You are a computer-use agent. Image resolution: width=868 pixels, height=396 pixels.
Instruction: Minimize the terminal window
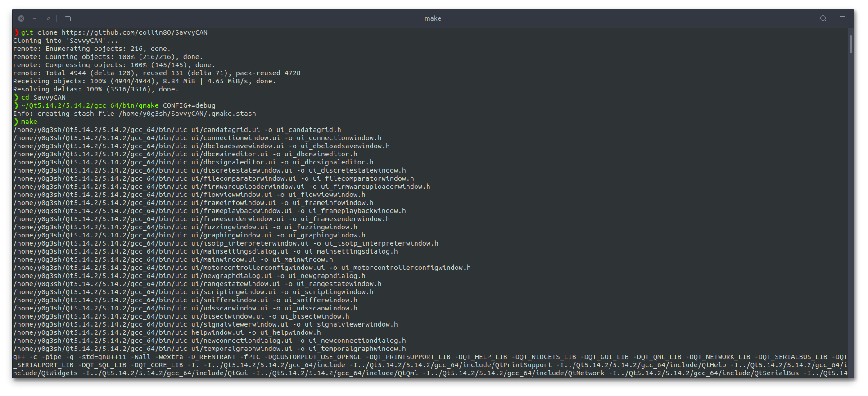(x=35, y=18)
